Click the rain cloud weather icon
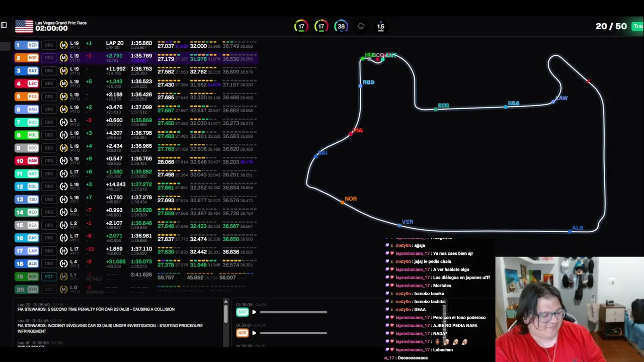644x362 pixels. click(361, 26)
